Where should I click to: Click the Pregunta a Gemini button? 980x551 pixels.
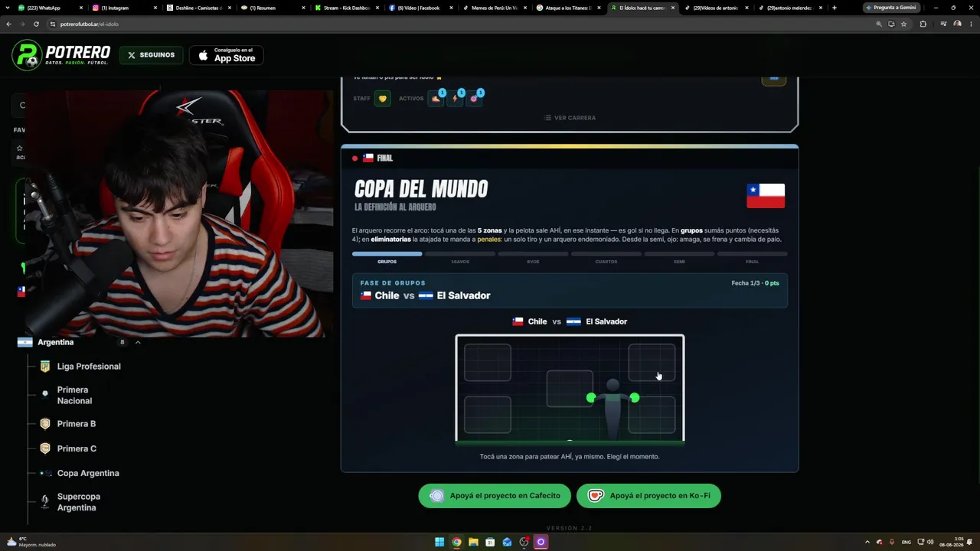[891, 8]
